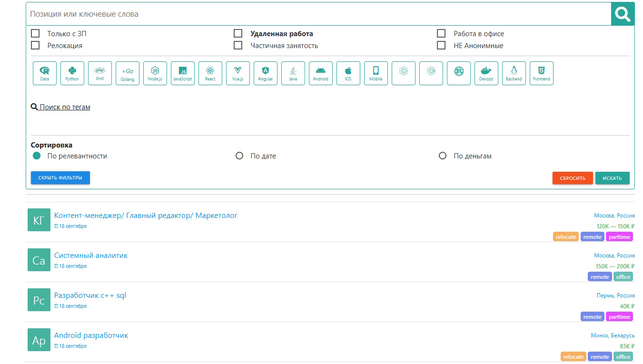Filter by the iOS tag icon

click(348, 73)
